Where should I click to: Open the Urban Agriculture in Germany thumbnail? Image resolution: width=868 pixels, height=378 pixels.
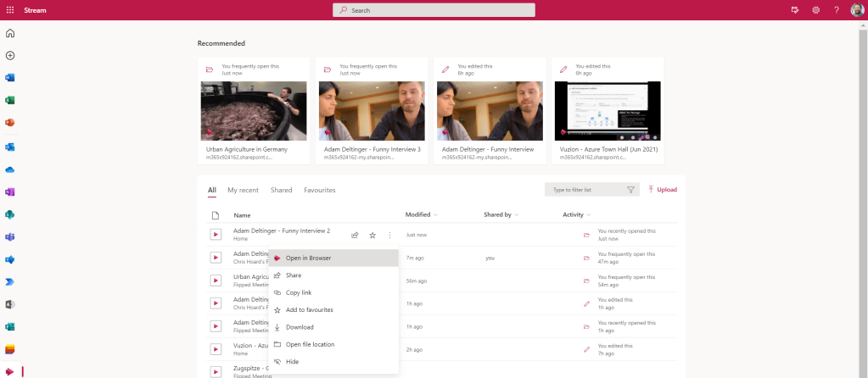(254, 111)
